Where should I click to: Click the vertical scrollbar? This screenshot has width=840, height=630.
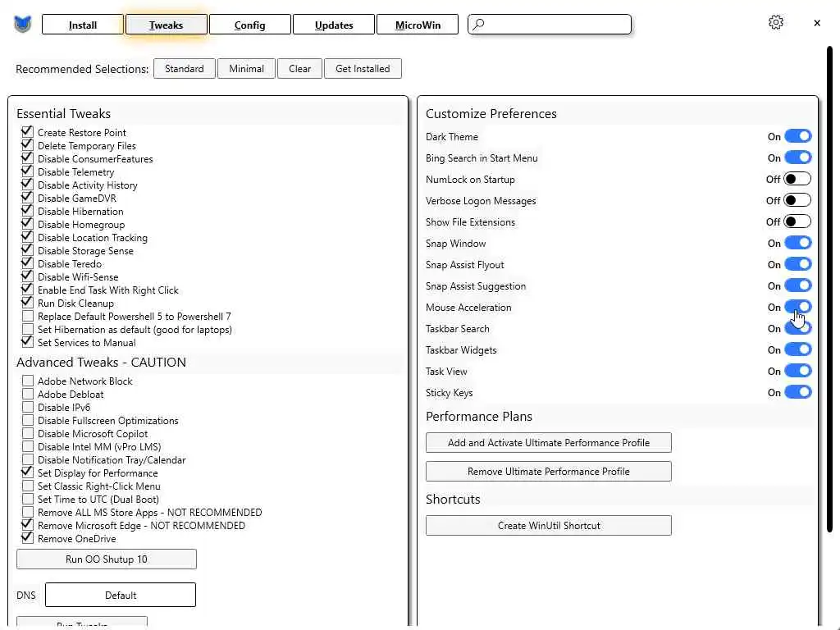[x=829, y=290]
